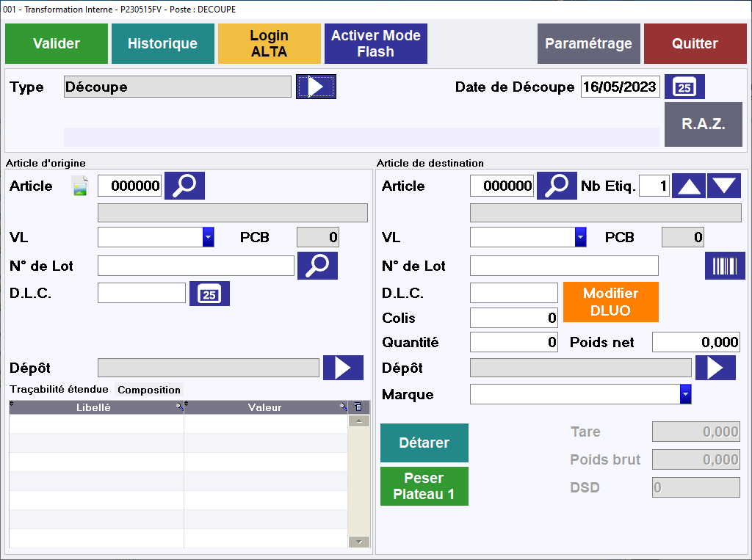Screen dimensions: 752x560
Task: Activate Mode Flash button
Action: pos(375,44)
